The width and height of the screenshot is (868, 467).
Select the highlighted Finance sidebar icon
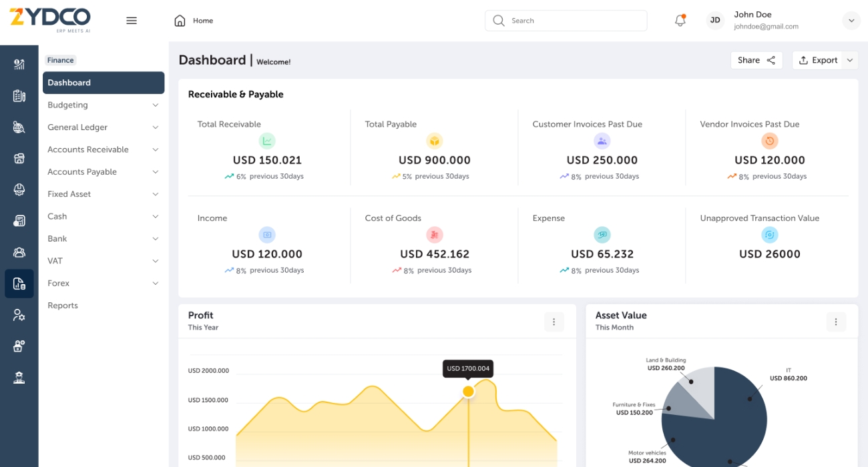click(x=19, y=284)
